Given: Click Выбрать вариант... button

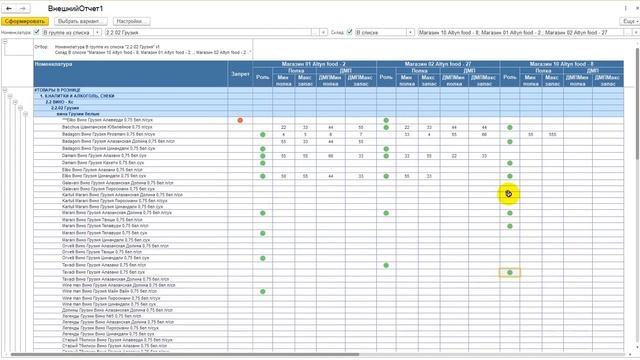Looking at the screenshot, I should pos(81,21).
